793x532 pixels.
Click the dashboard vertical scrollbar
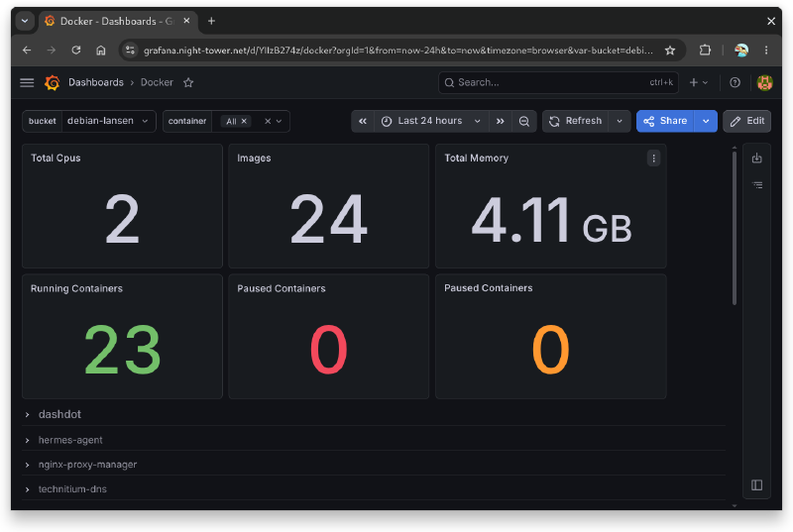tap(735, 227)
